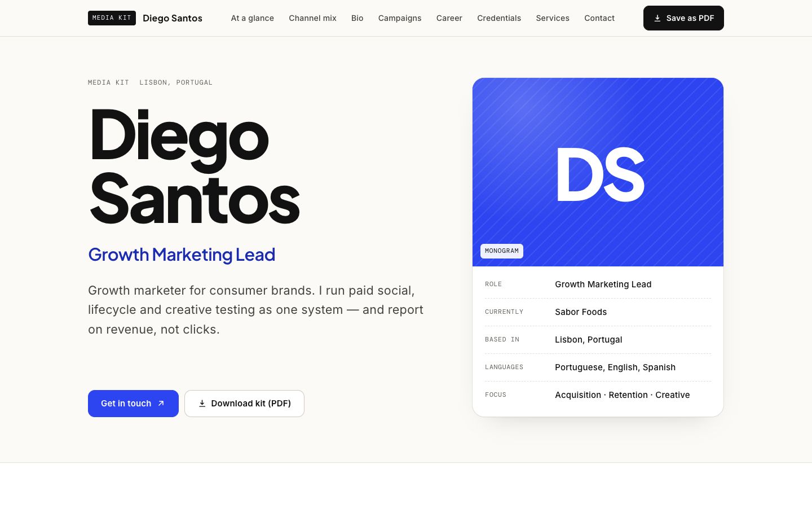Click the Growth Marketing Lead role value

click(603, 284)
